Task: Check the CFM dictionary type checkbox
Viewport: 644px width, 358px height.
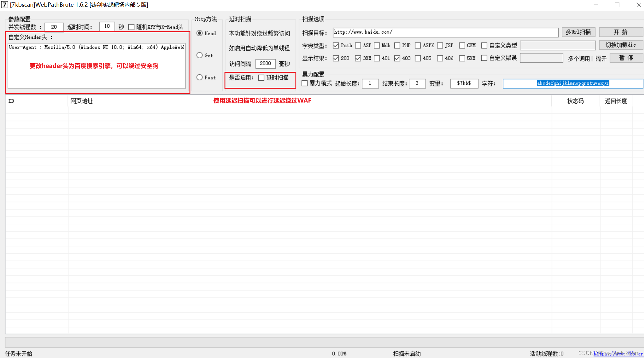Action: [462, 45]
